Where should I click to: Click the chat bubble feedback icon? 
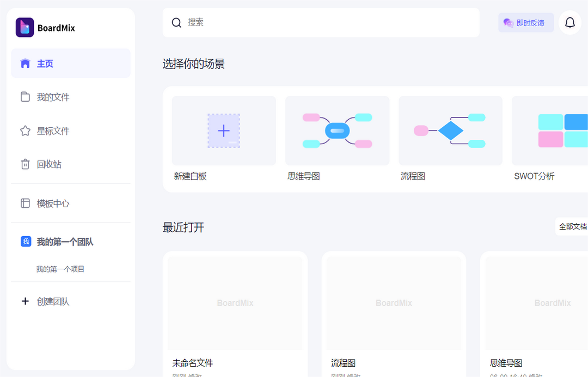click(x=508, y=23)
